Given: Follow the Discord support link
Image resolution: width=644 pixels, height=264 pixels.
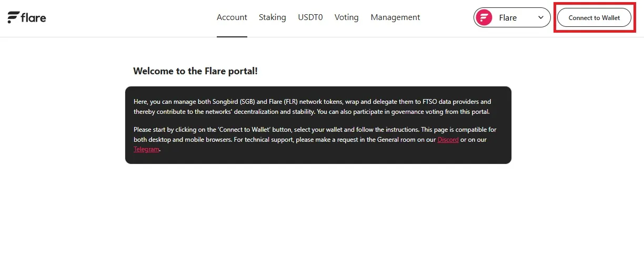Looking at the screenshot, I should pos(448,140).
